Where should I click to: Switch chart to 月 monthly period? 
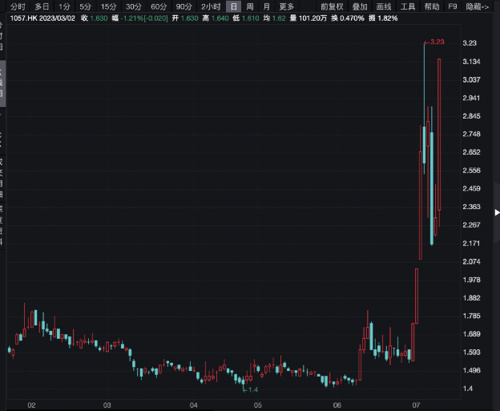[266, 6]
